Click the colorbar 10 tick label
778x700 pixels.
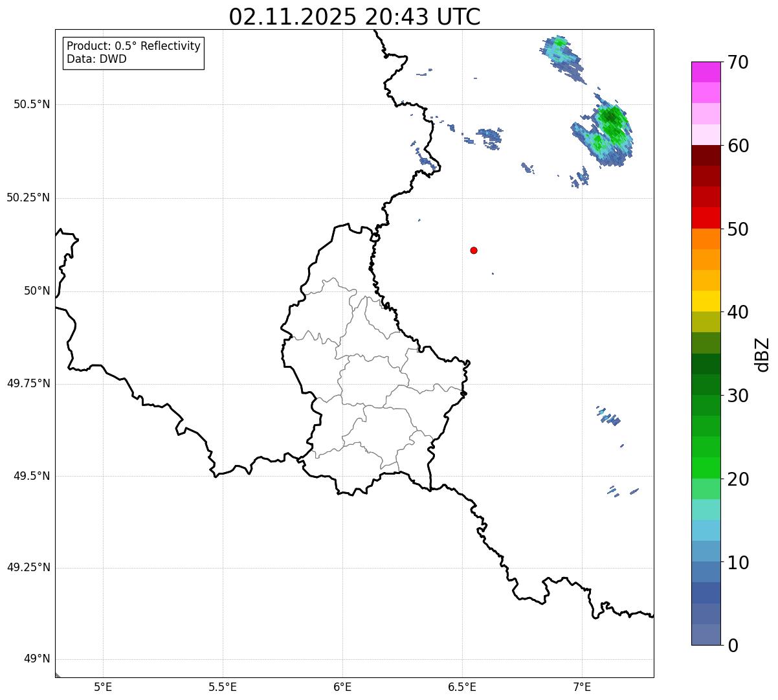click(x=738, y=563)
